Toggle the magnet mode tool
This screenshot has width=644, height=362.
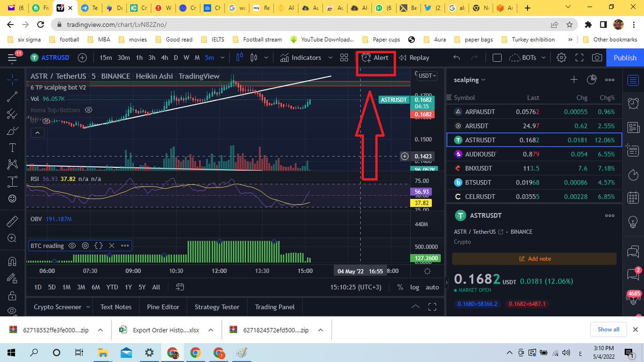click(x=12, y=261)
